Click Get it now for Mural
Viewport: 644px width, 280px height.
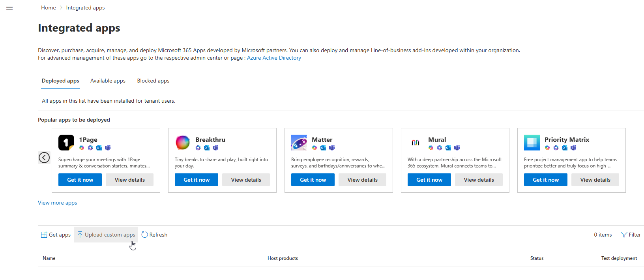(429, 180)
